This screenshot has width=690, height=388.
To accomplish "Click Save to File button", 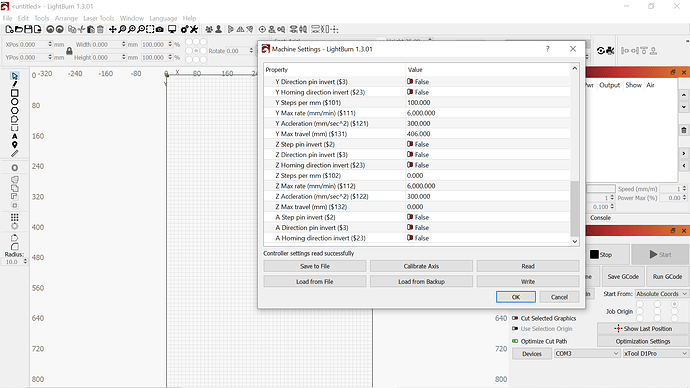I will tap(315, 266).
